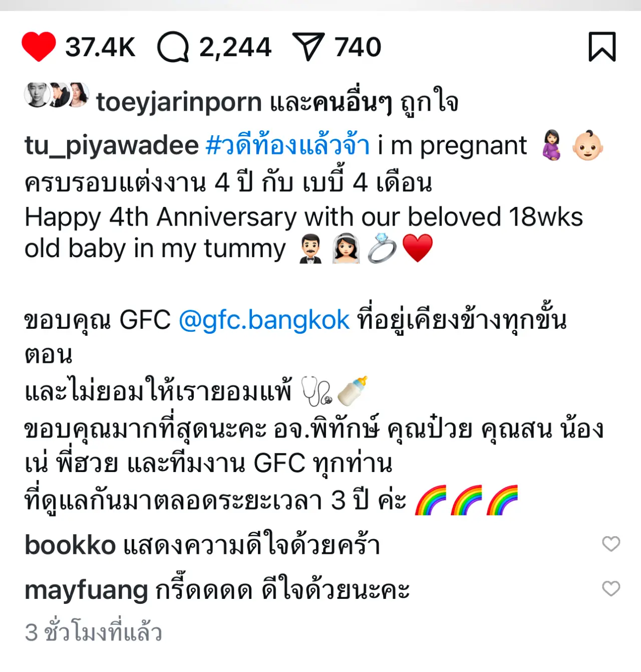Like mayfuang's comment heart
The width and height of the screenshot is (641, 672).
(611, 588)
